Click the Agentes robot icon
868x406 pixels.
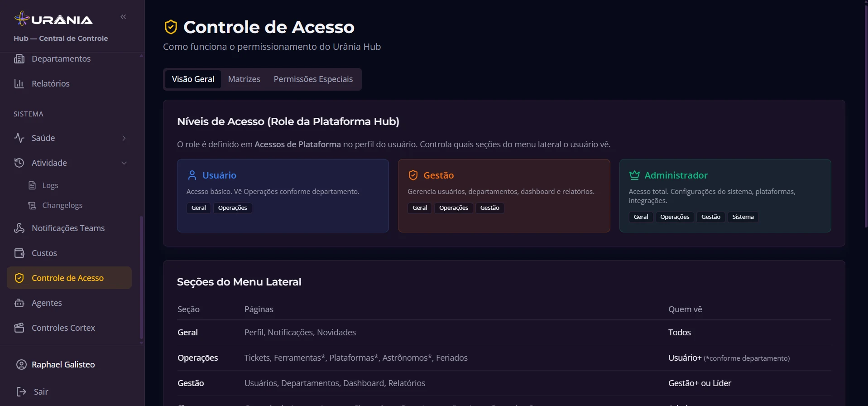click(19, 303)
